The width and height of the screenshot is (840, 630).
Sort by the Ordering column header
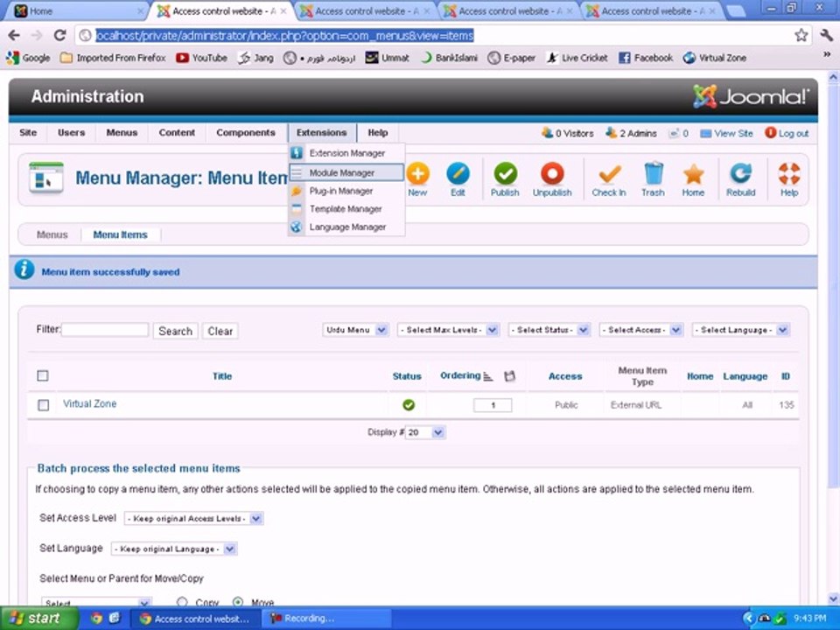click(x=460, y=375)
